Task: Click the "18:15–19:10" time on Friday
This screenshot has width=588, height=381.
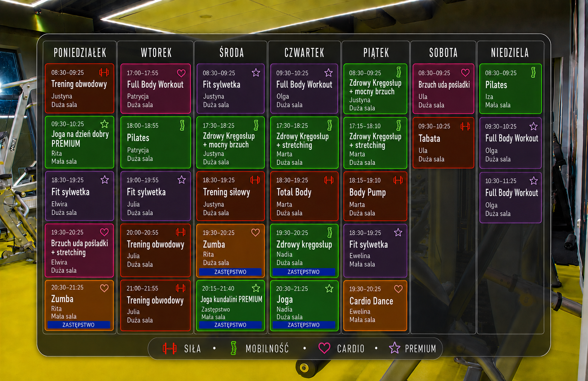Action: coord(365,180)
